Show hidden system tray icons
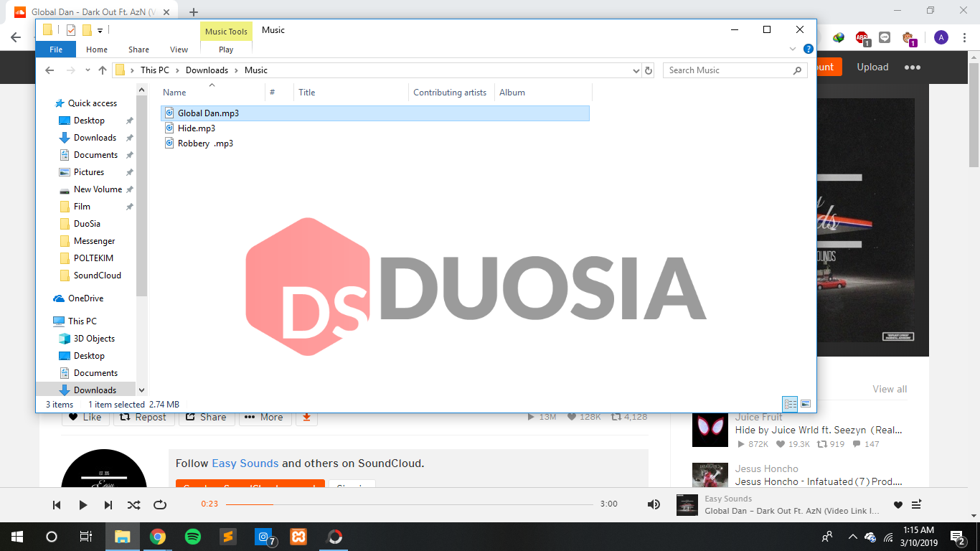The width and height of the screenshot is (980, 551). pyautogui.click(x=852, y=537)
